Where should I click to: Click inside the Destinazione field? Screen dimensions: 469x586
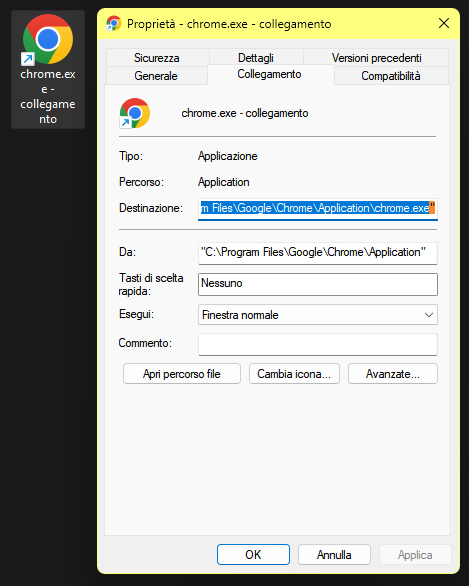coord(318,209)
